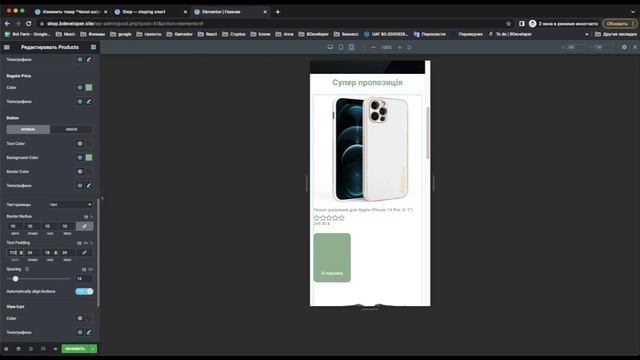Select NORMAL button state tab
The image size is (640, 360).
point(28,129)
